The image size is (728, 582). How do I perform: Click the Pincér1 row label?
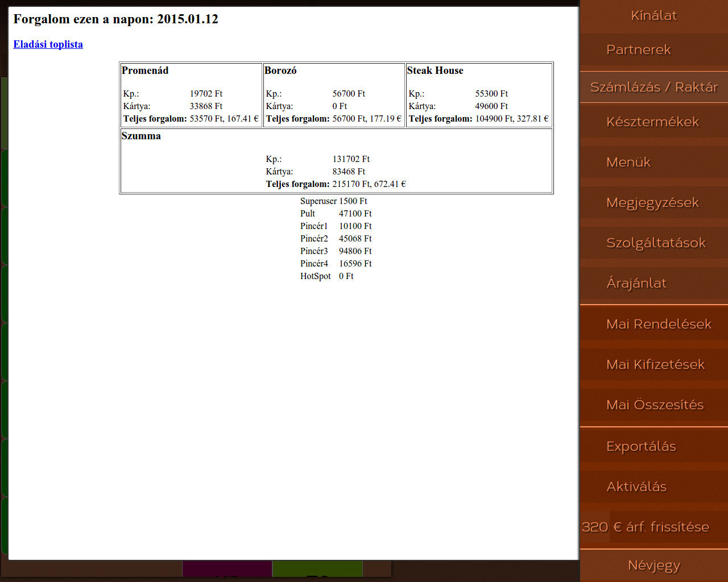(x=314, y=226)
